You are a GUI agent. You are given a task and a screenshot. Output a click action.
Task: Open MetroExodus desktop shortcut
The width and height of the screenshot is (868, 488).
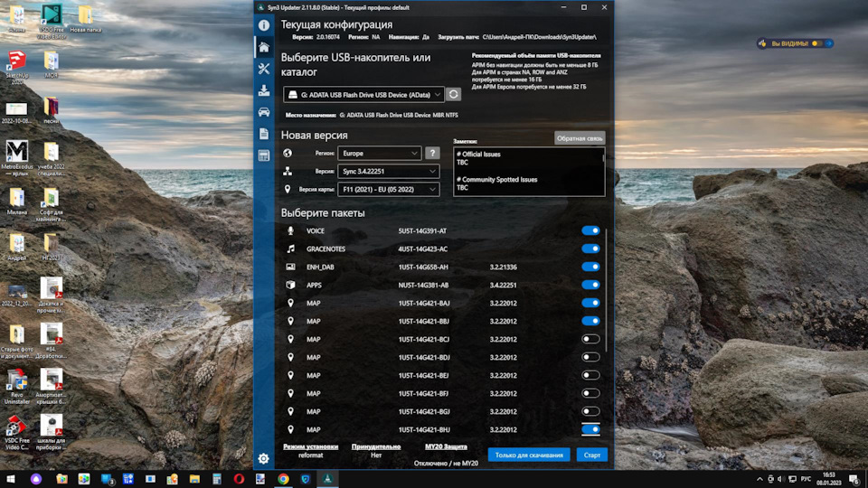click(x=16, y=157)
